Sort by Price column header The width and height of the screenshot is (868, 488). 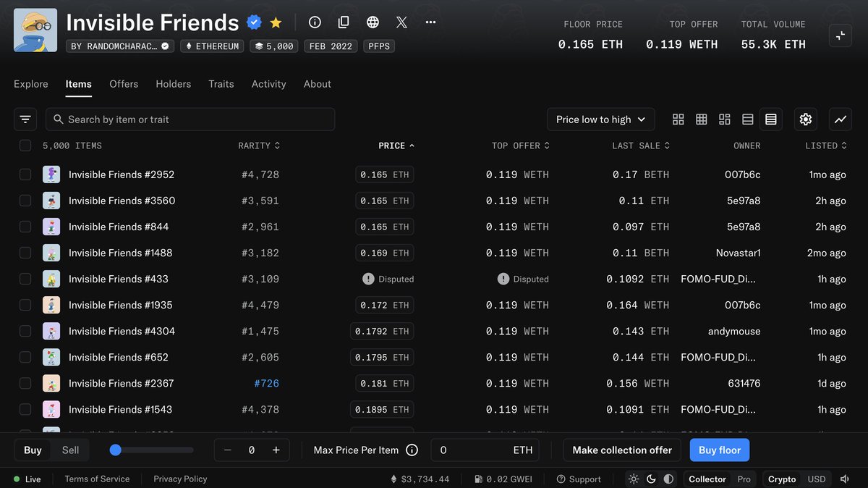coord(396,146)
